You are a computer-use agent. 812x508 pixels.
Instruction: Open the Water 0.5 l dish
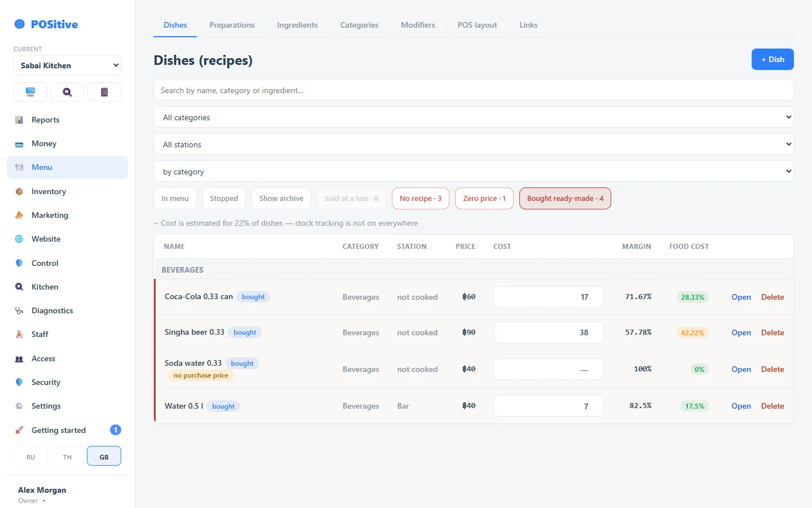(x=741, y=406)
